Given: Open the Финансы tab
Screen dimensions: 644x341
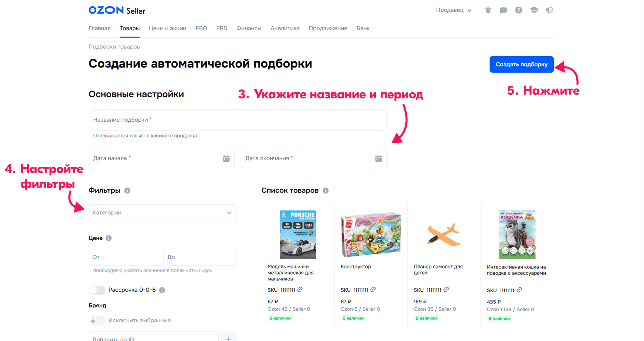Looking at the screenshot, I should 249,28.
